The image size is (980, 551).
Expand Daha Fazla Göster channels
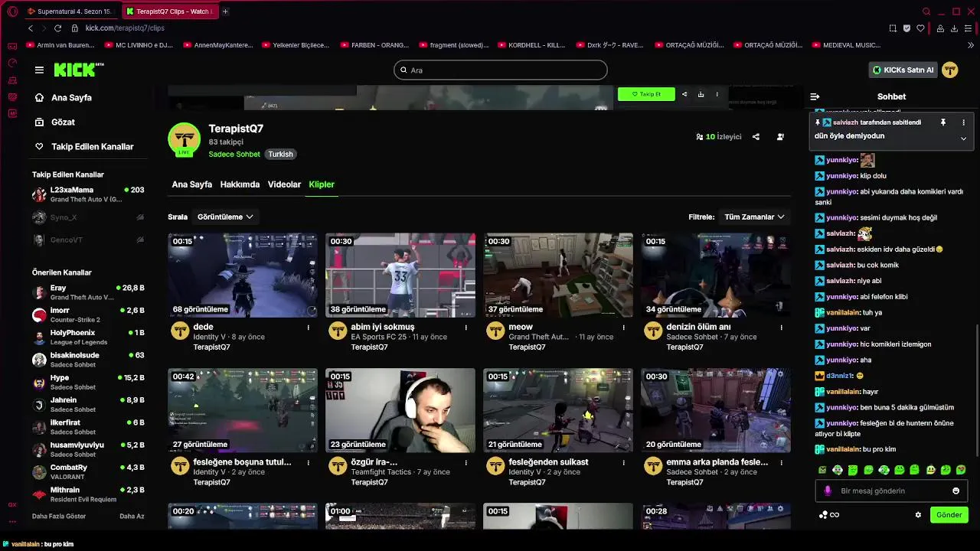(x=59, y=517)
